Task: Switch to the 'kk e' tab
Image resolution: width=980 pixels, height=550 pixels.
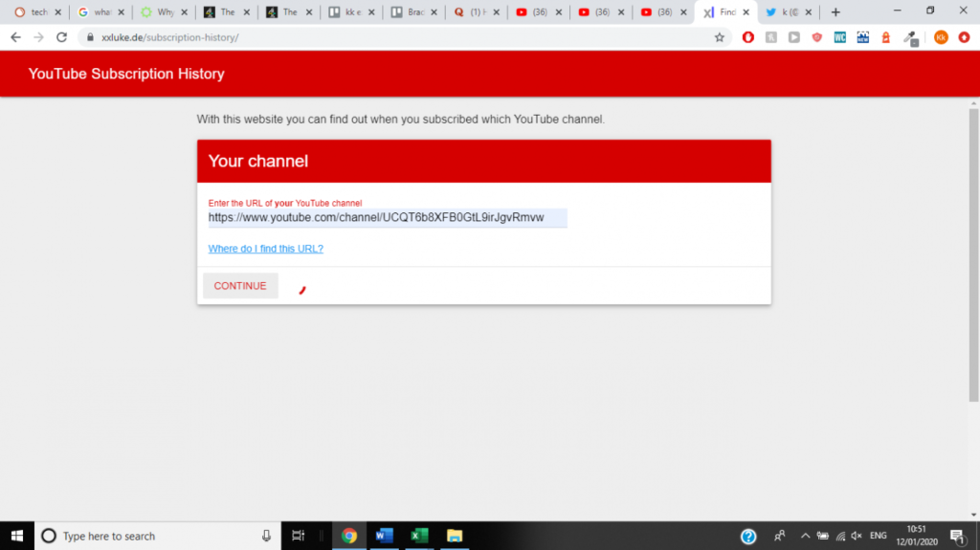Action: tap(350, 11)
